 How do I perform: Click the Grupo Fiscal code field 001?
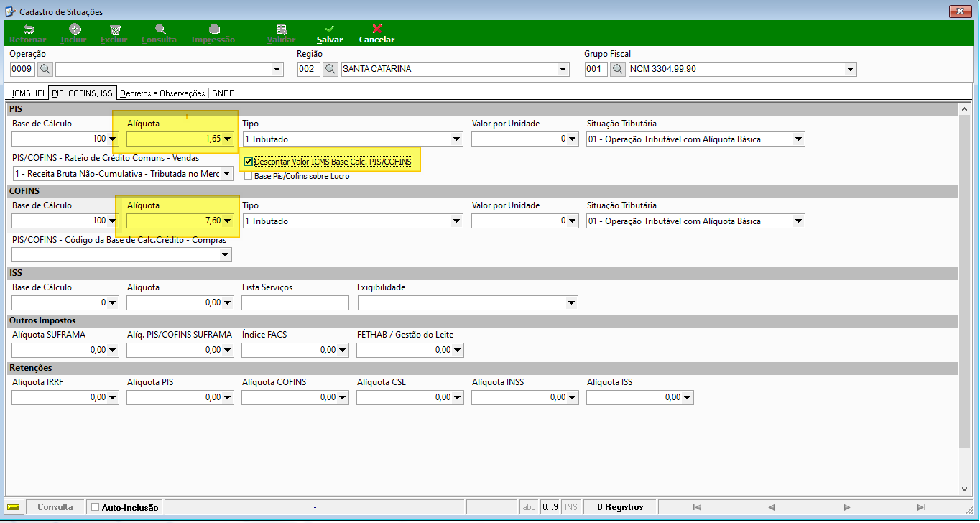[x=596, y=70]
